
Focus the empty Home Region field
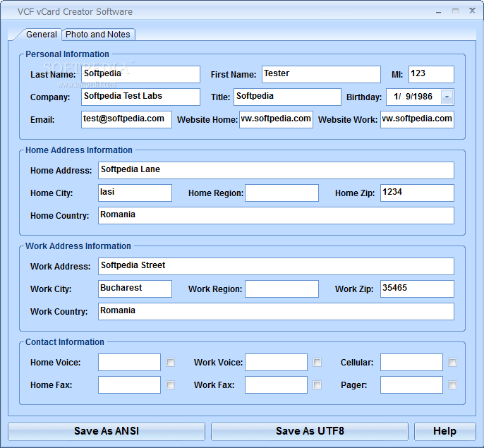click(282, 193)
